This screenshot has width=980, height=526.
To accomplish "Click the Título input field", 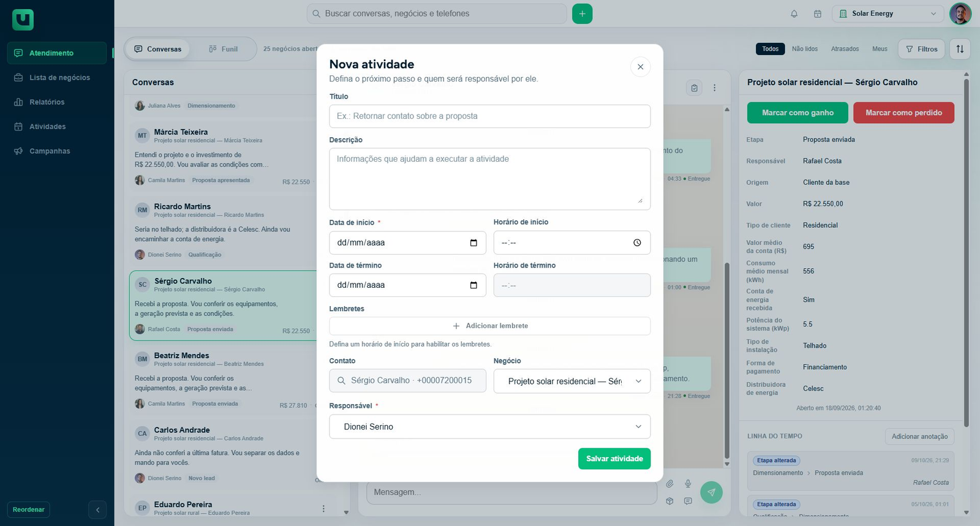I will pos(489,116).
